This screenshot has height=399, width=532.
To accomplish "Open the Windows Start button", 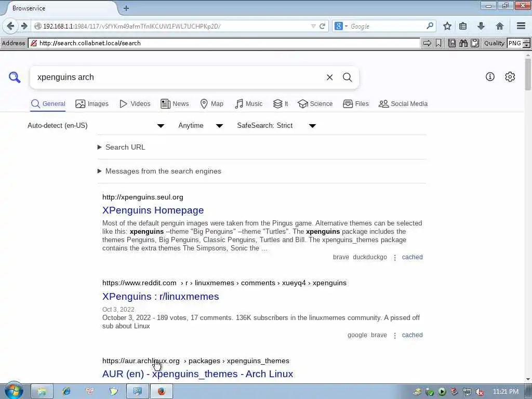I will tap(14, 391).
